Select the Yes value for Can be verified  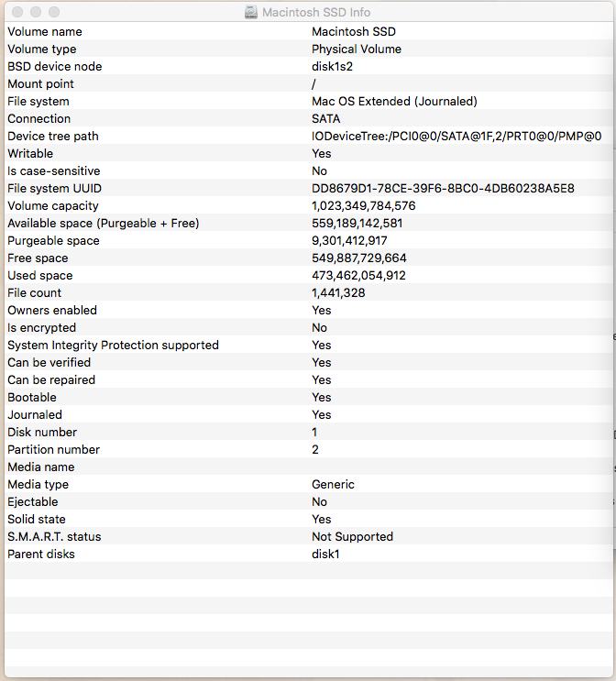(322, 362)
